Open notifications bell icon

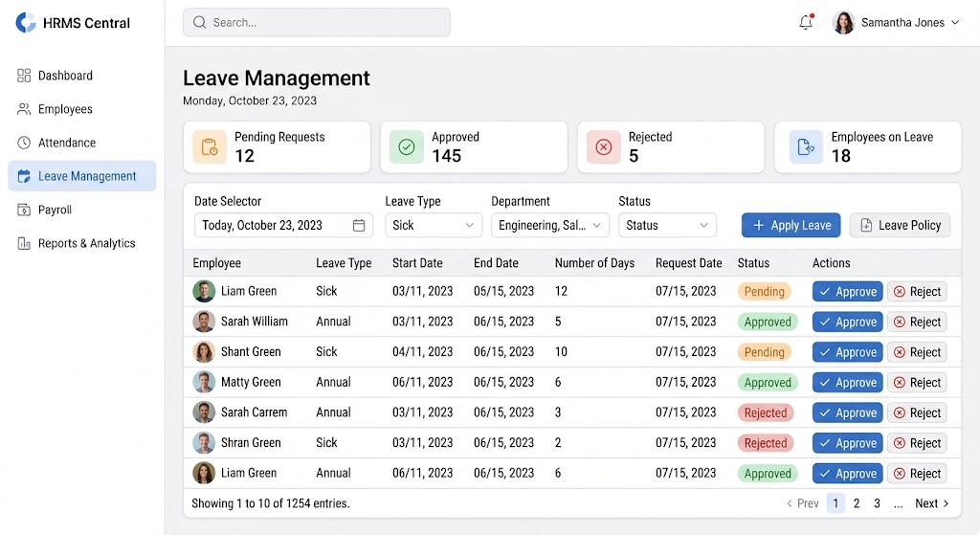coord(806,23)
